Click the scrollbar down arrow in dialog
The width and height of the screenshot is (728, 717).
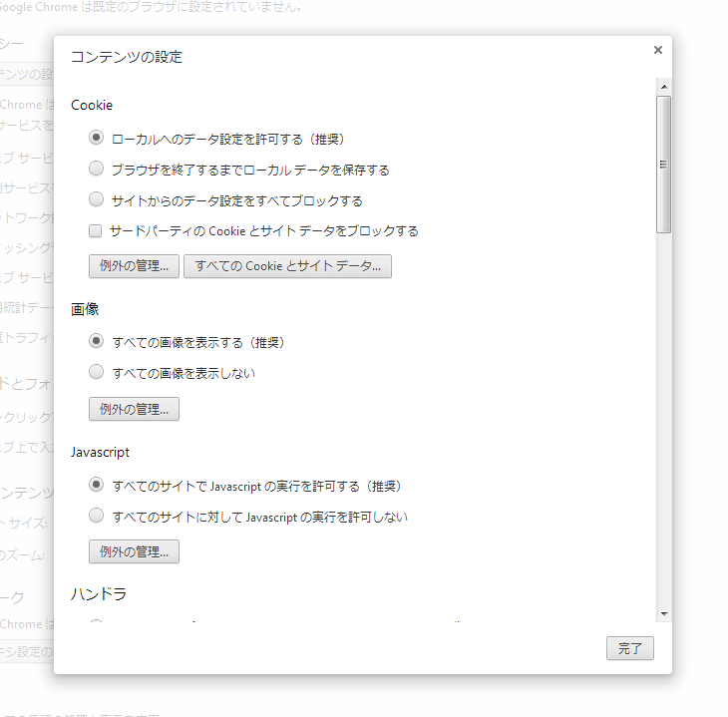click(663, 613)
